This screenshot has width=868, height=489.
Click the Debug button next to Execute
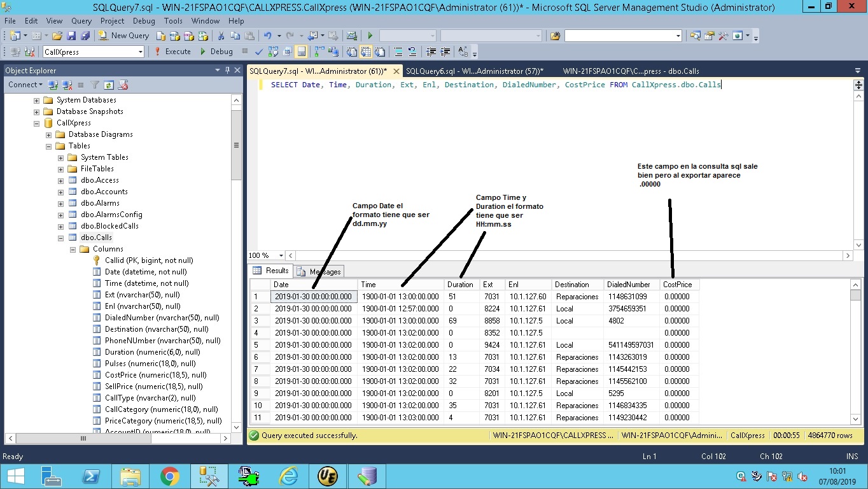[x=216, y=52]
